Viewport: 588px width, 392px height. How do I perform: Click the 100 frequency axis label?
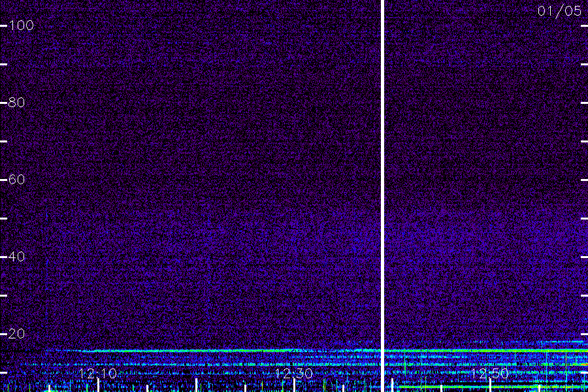click(x=21, y=25)
